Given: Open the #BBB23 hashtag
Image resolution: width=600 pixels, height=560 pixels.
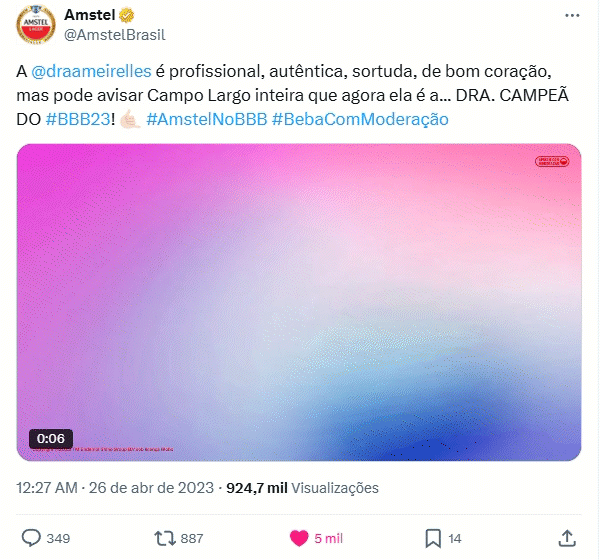Looking at the screenshot, I should 78,119.
